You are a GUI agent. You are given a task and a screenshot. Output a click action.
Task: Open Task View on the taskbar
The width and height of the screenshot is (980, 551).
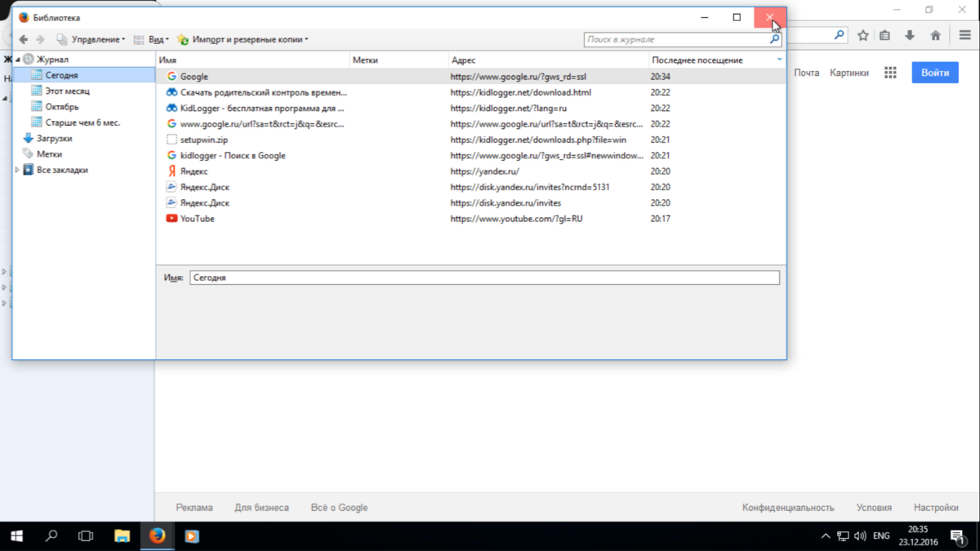point(86,536)
